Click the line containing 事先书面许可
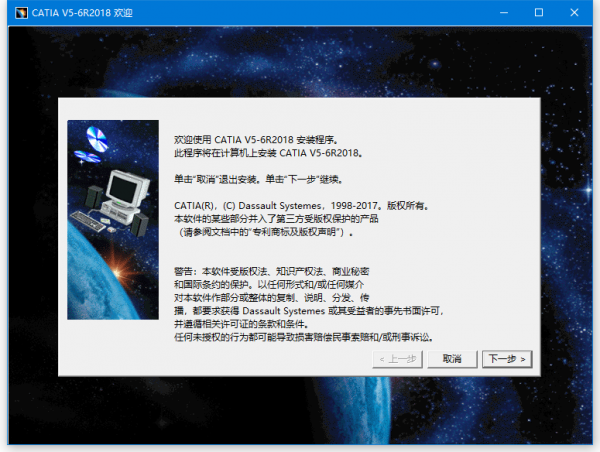The image size is (600, 452). 309,311
